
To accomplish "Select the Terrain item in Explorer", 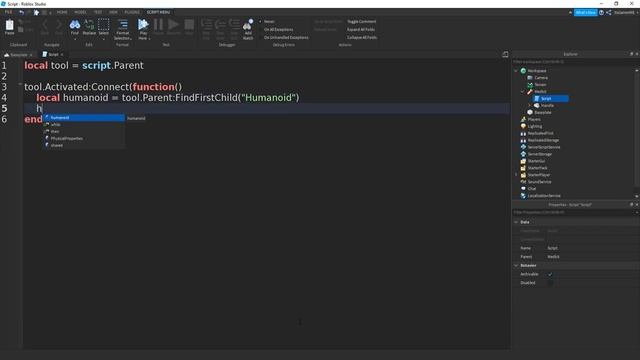I will point(537,84).
